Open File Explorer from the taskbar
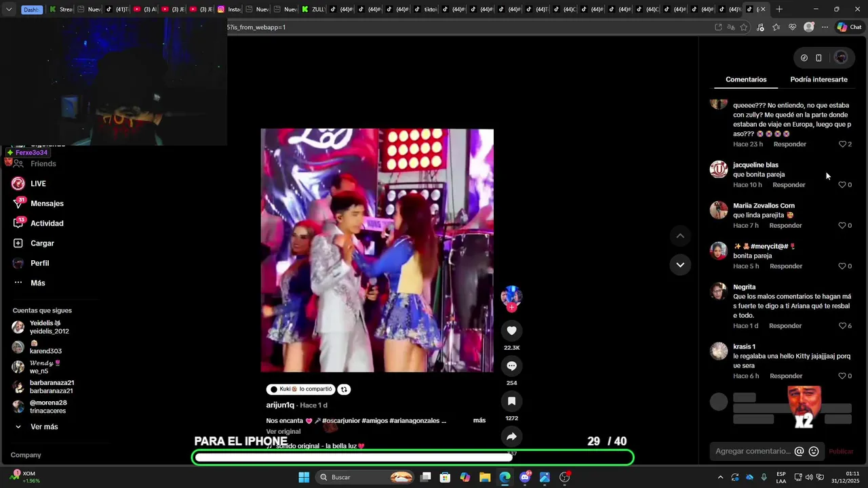The image size is (868, 488). click(x=485, y=477)
